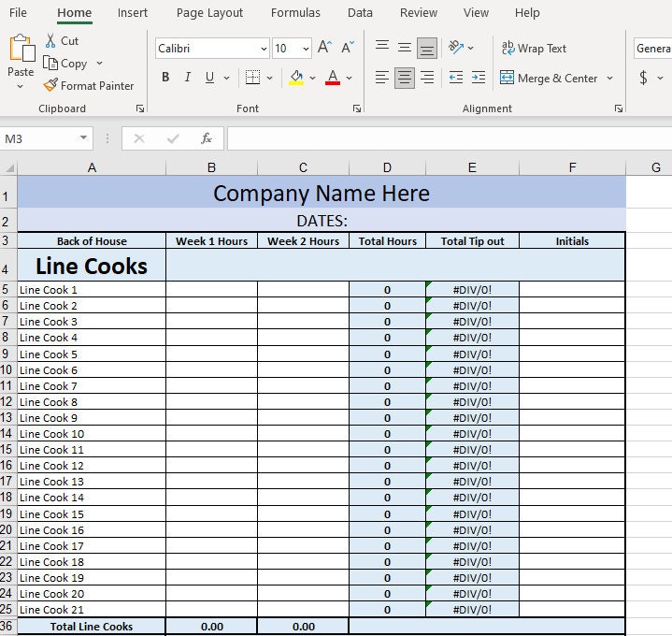Click the Select All corner triangle

click(x=8, y=167)
